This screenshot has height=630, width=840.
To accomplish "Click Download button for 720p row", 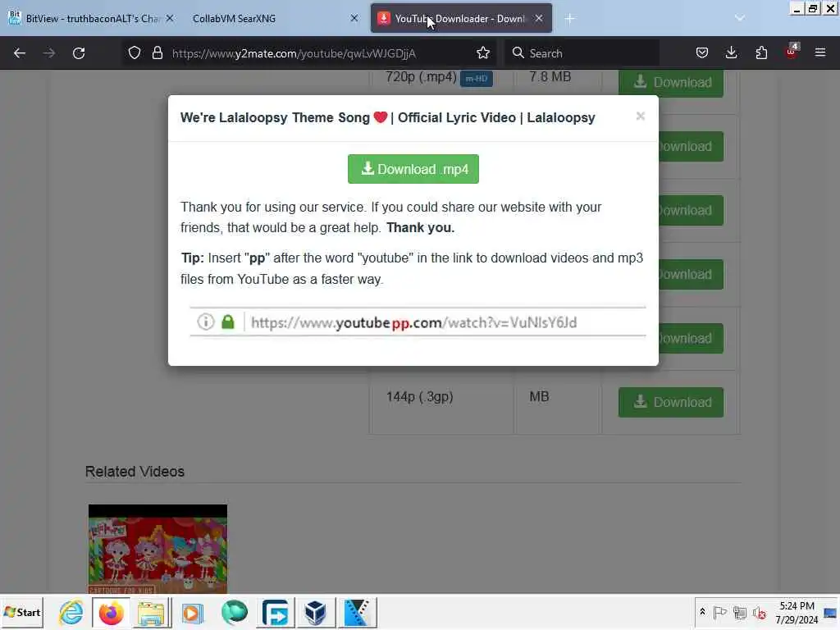I will 671,83.
